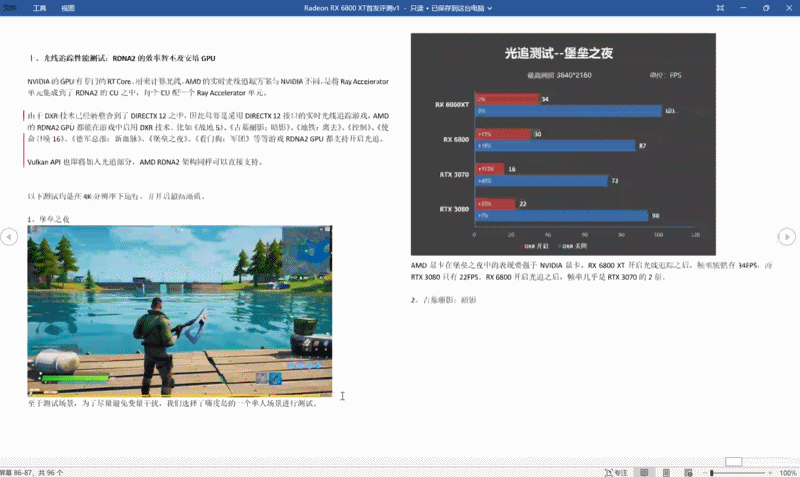Image resolution: width=800 pixels, height=477 pixels.
Task: Expand the document title save-status dropdown
Action: click(x=490, y=8)
